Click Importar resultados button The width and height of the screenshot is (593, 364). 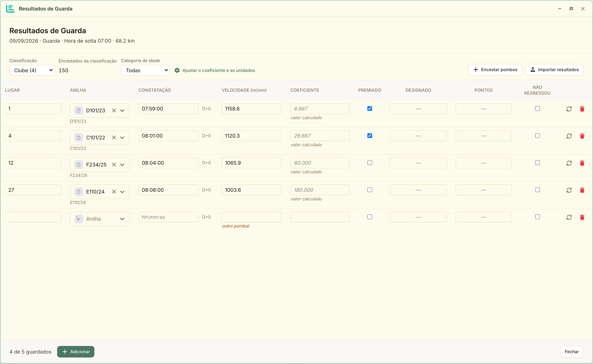pos(554,70)
